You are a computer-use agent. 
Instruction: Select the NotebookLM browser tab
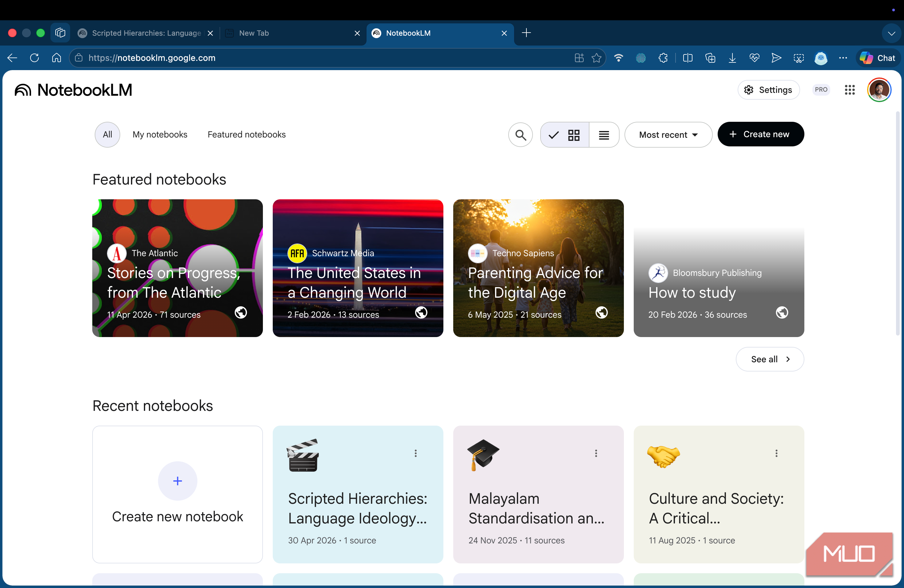pos(440,33)
